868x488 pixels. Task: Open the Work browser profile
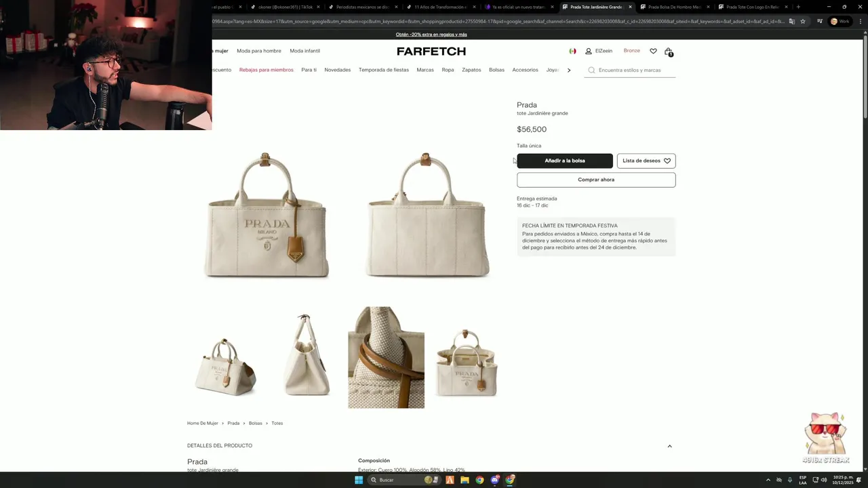coord(840,21)
